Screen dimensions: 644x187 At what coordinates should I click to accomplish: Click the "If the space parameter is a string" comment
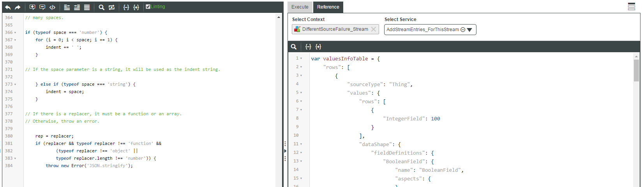(122, 69)
